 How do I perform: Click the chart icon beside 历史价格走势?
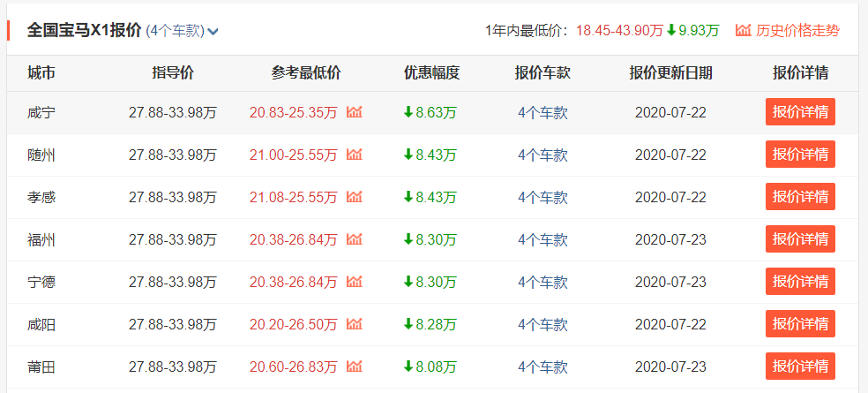tap(743, 31)
